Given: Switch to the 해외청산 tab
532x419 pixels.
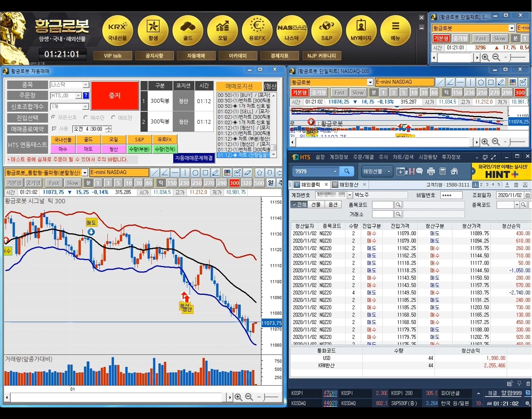Looking at the screenshot, I should click(x=349, y=185).
